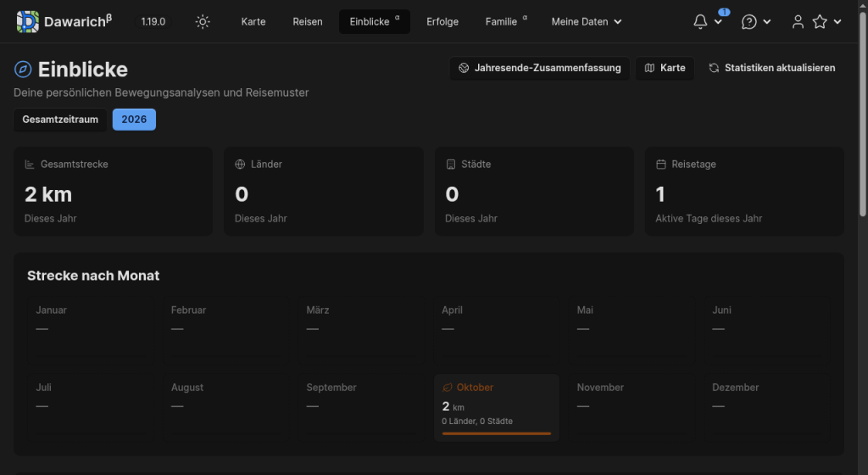
Task: Click the Karte button beside Jahresende-Zusammenfassung
Action: click(665, 68)
